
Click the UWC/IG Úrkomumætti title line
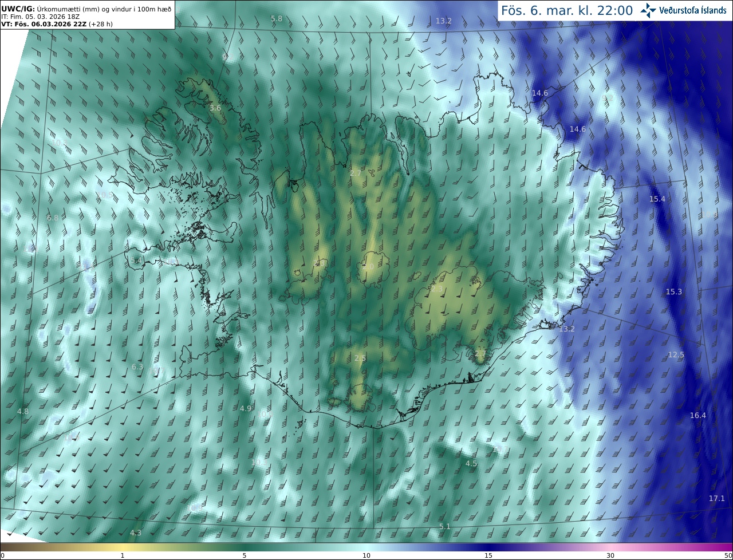coord(86,9)
